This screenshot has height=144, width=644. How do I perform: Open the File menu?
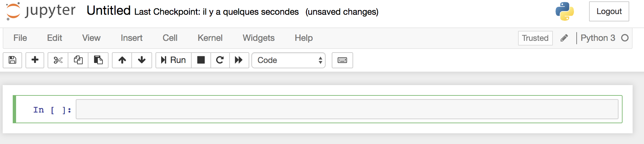[x=20, y=38]
